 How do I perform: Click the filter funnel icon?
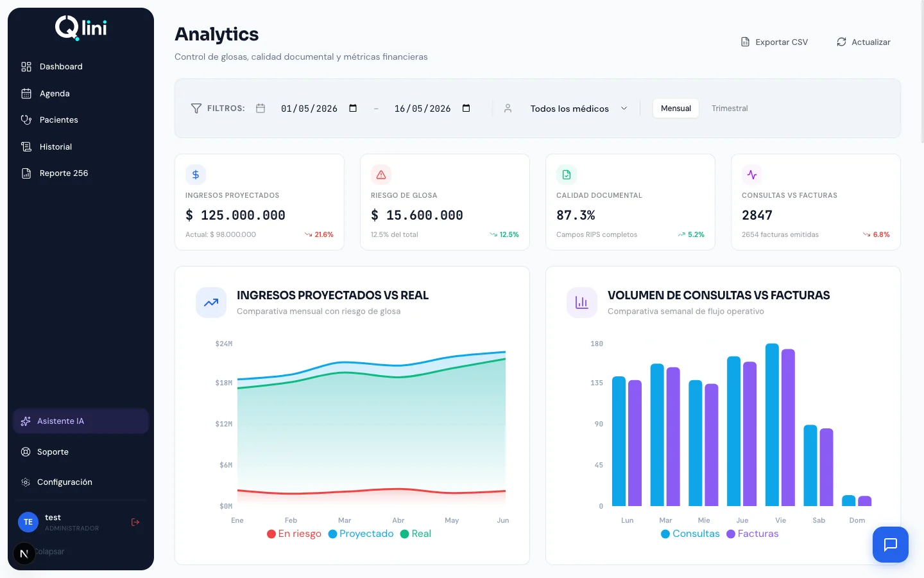point(196,109)
